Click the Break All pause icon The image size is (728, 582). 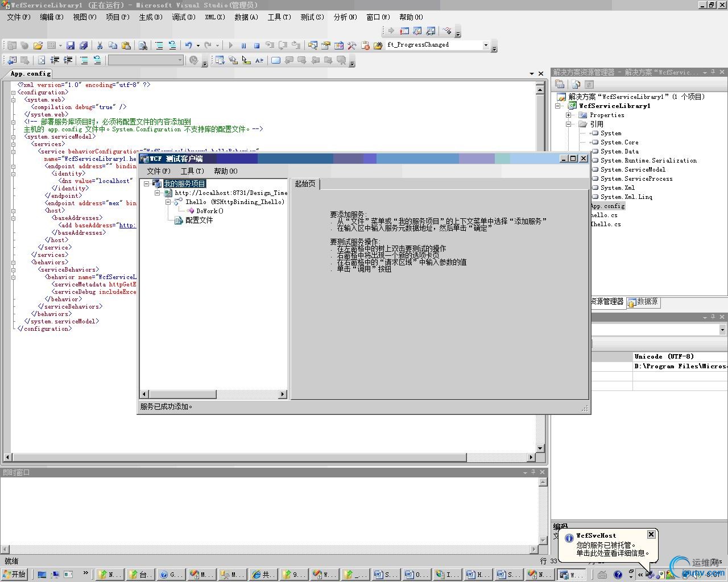[x=243, y=45]
